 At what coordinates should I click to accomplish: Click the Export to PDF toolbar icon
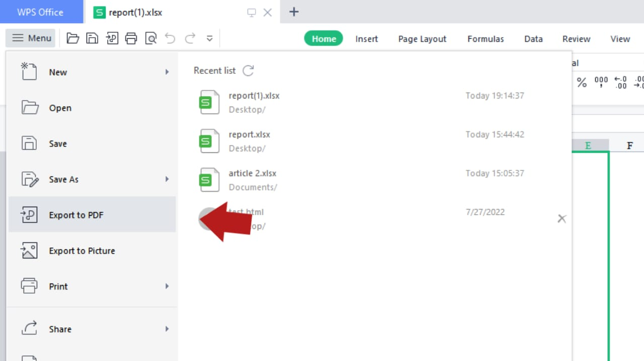112,38
